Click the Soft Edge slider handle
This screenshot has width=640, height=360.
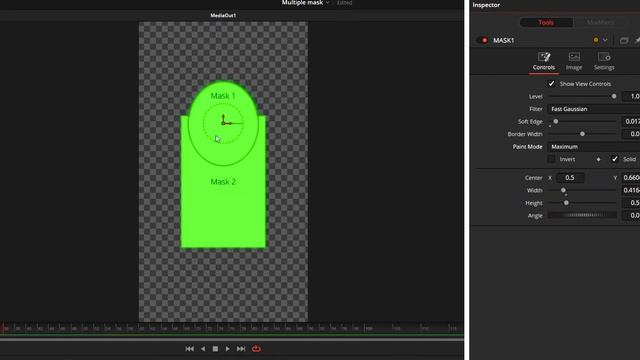pos(556,121)
